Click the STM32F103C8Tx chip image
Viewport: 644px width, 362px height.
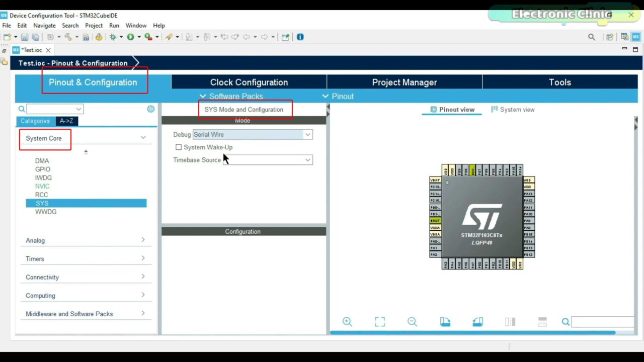[482, 217]
